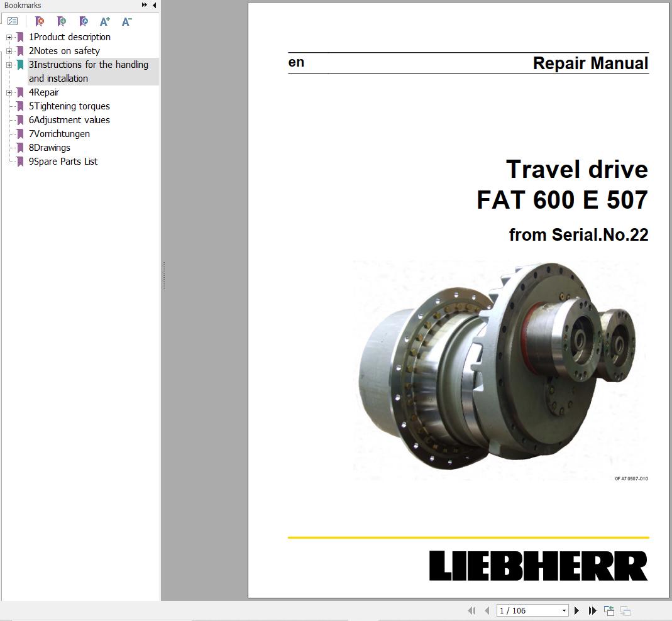Click the bookmark icon beside 8Drawings
Screen dimensions: 672x621
click(x=20, y=148)
